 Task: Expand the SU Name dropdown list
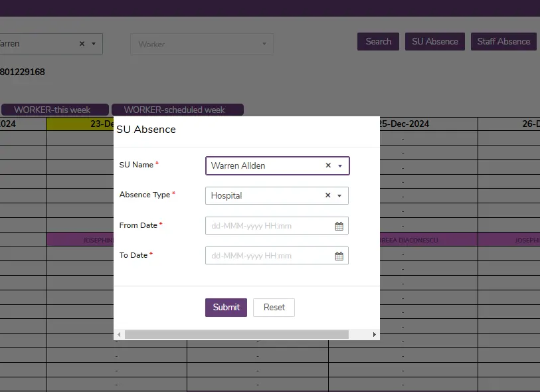tap(340, 165)
